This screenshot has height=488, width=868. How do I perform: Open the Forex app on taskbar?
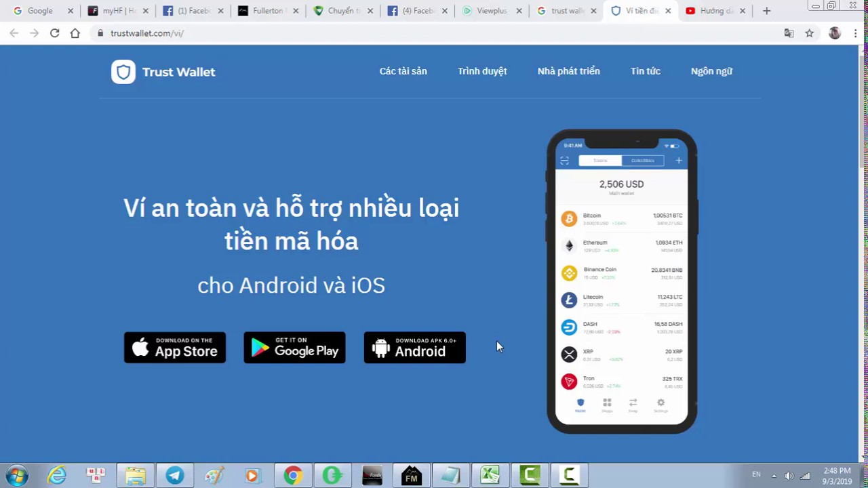pyautogui.click(x=372, y=475)
